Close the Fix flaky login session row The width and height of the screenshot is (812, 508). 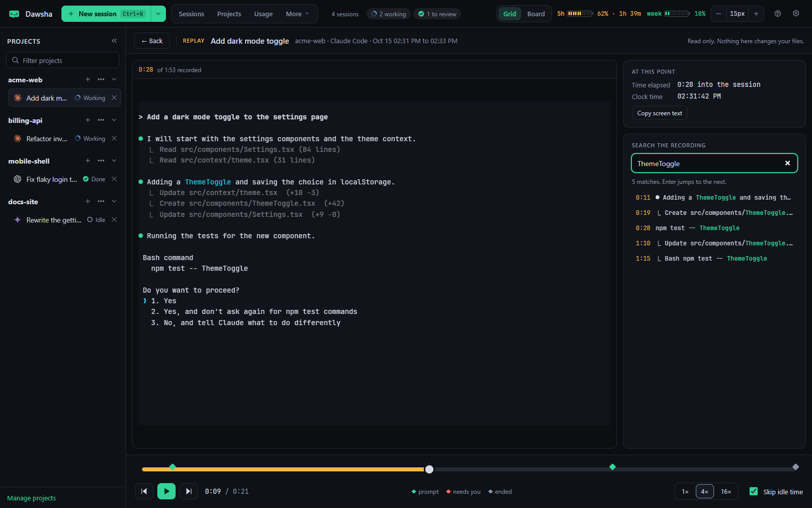coord(114,179)
